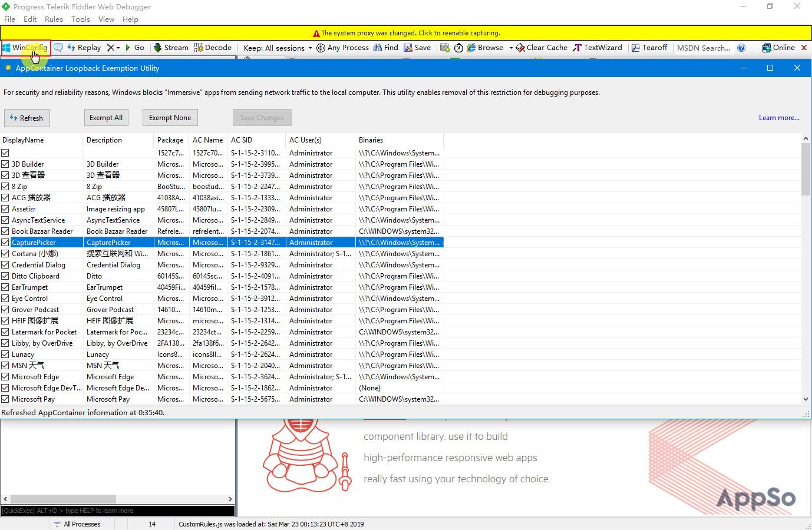Open WinConfig from the toolbar
The width and height of the screenshot is (812, 530).
click(26, 48)
